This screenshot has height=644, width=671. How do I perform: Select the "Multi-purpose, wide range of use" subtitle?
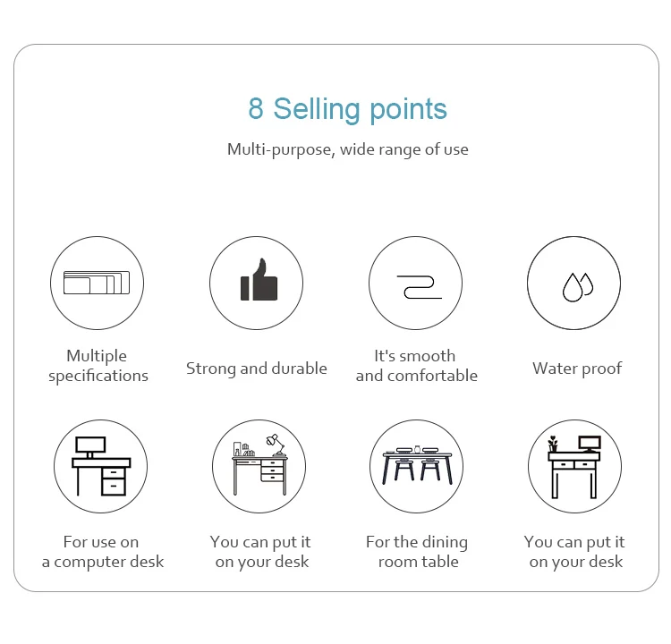(x=347, y=149)
